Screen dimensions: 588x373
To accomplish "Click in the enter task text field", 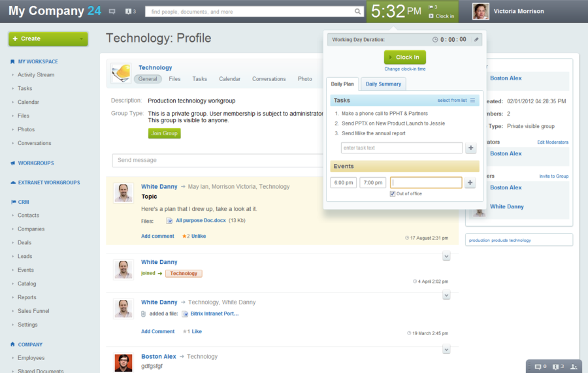I will pos(402,148).
